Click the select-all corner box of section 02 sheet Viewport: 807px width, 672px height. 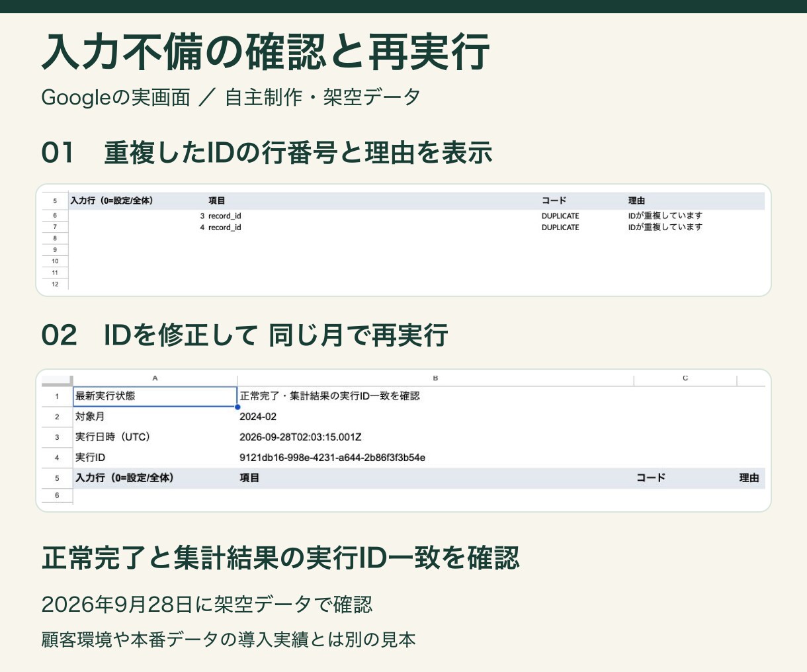click(57, 380)
